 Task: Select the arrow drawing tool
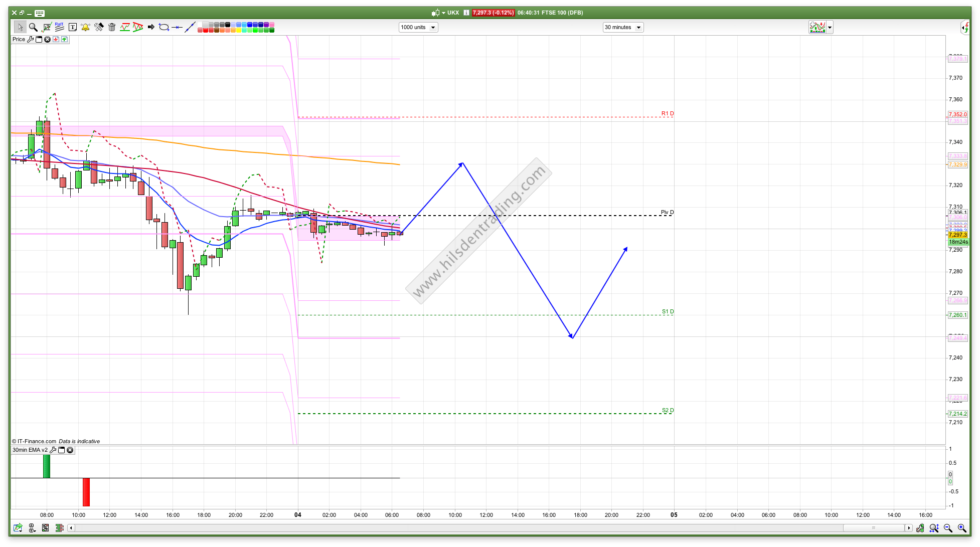[x=151, y=27]
